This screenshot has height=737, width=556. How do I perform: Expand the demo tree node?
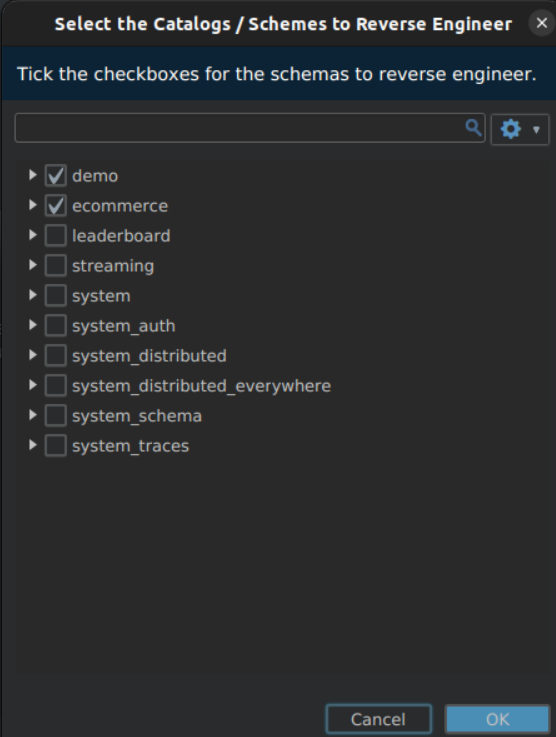click(32, 175)
